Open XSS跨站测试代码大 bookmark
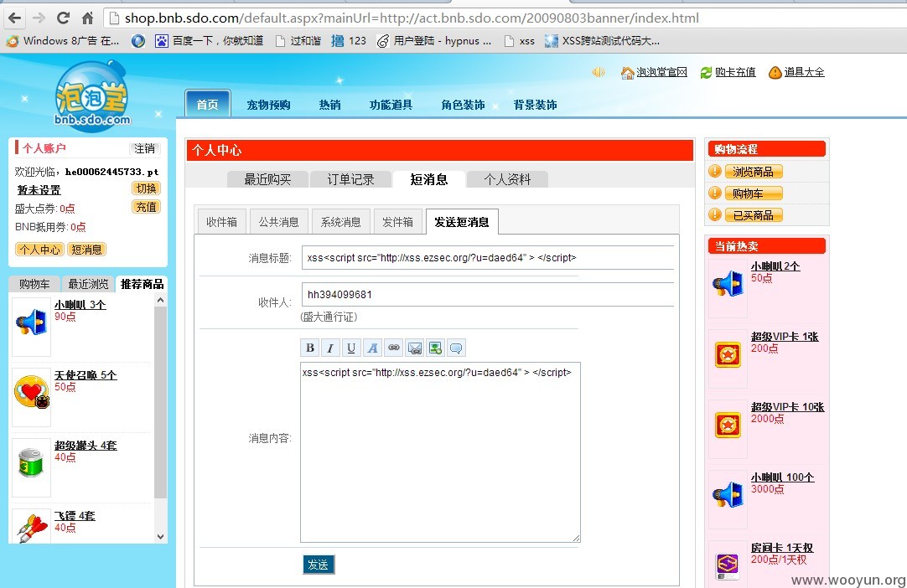The image size is (907, 588). pos(602,40)
